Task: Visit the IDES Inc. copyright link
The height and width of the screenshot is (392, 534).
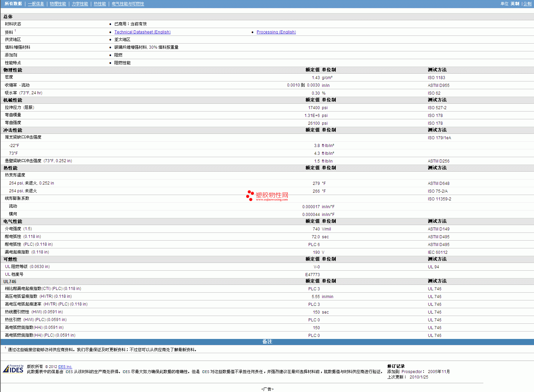Action: point(65,367)
